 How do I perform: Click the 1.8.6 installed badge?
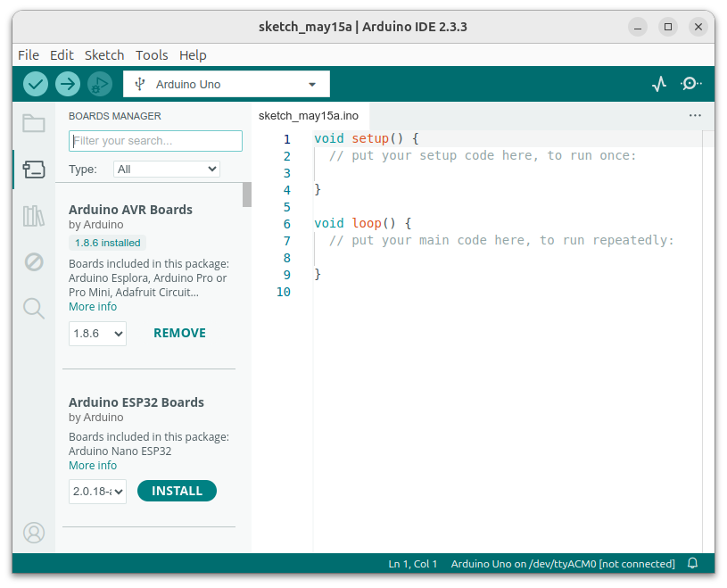[x=108, y=243]
